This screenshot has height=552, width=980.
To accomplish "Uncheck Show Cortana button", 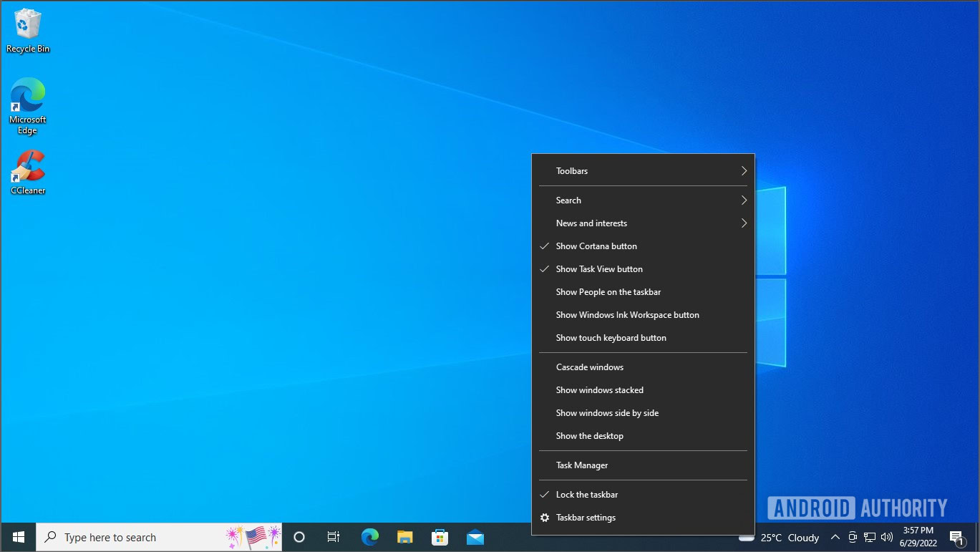I will point(596,246).
